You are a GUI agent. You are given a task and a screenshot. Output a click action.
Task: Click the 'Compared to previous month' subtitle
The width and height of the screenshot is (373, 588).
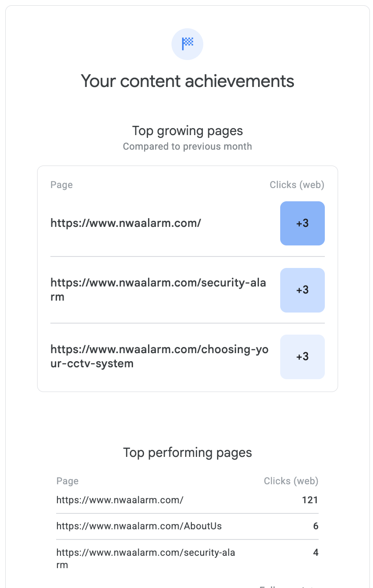[187, 147]
